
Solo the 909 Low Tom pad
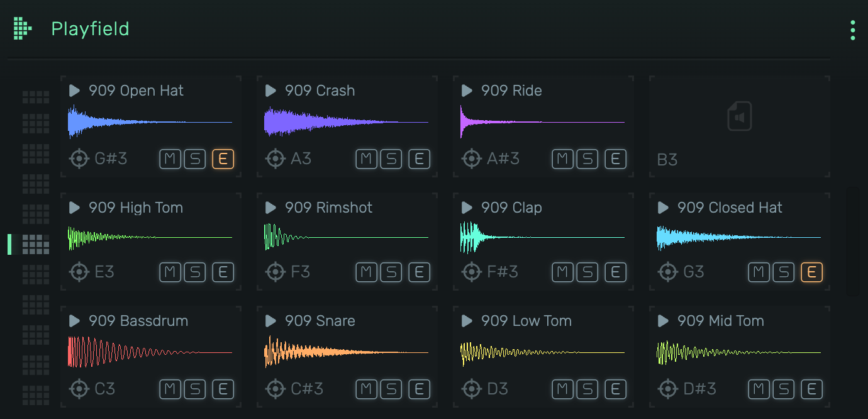587,389
